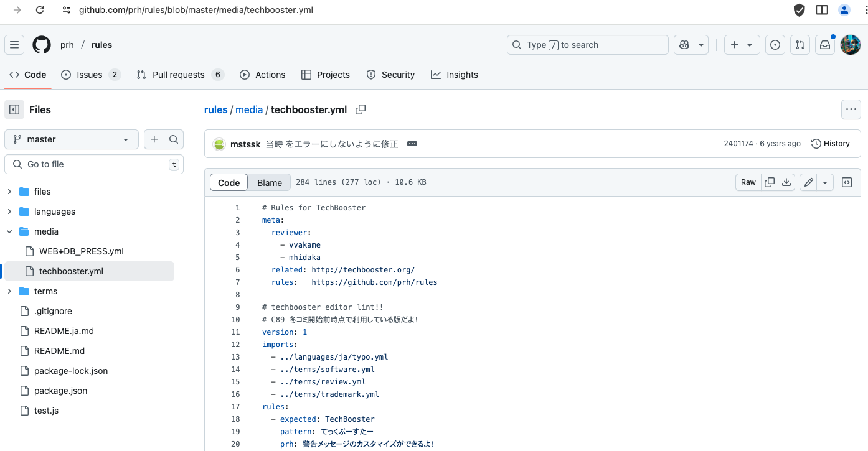
Task: Open the rules repository link in header
Action: 101,45
